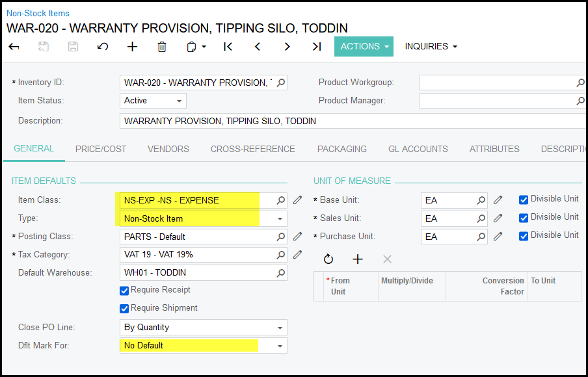The image size is (588, 377).
Task: Click the back arrow toolbar icon
Action: tap(14, 47)
